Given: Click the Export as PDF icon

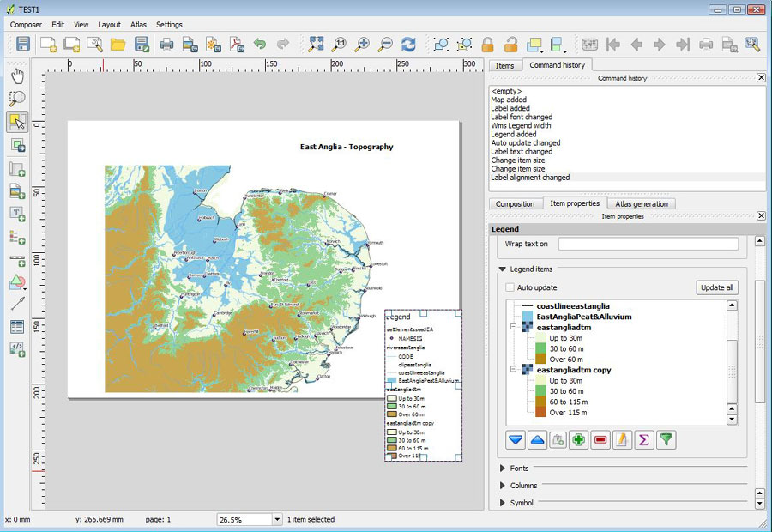Looking at the screenshot, I should 237,44.
